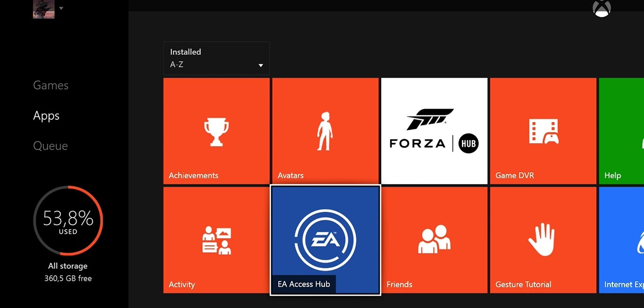Click the '360,5 GB free' text
644x308 pixels.
point(68,278)
